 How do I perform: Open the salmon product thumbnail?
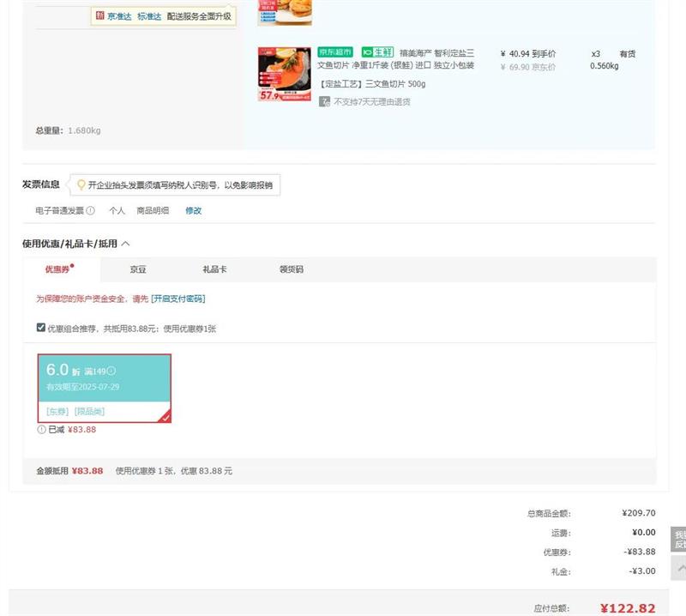click(284, 75)
